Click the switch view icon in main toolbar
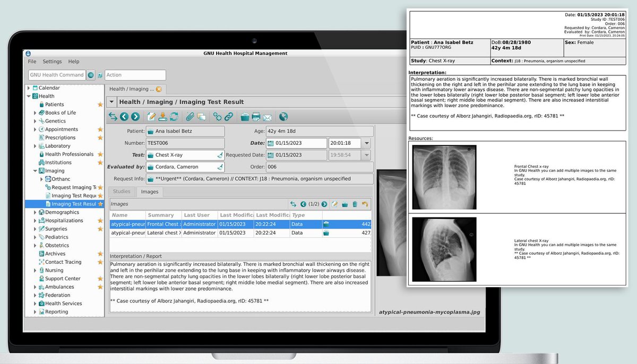This screenshot has width=637, height=364. point(113,116)
